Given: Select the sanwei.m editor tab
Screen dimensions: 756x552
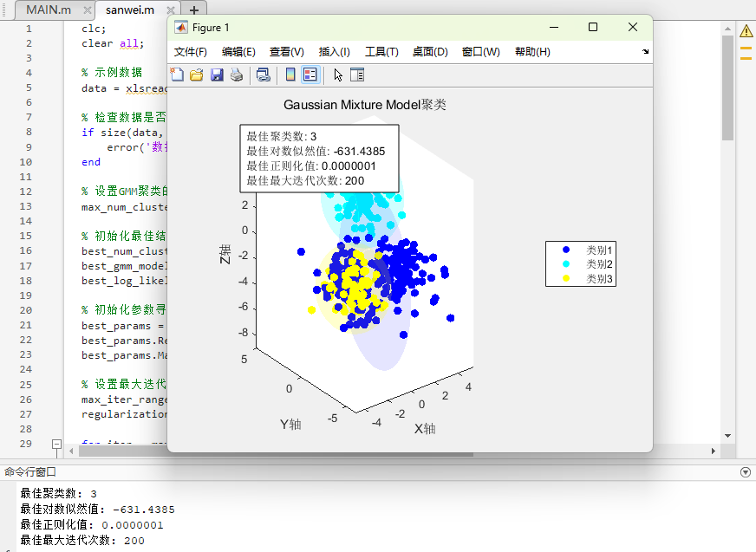Looking at the screenshot, I should (130, 10).
